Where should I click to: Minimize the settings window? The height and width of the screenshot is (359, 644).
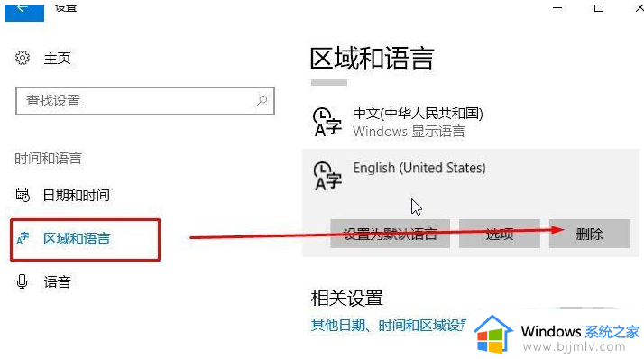coord(557,8)
